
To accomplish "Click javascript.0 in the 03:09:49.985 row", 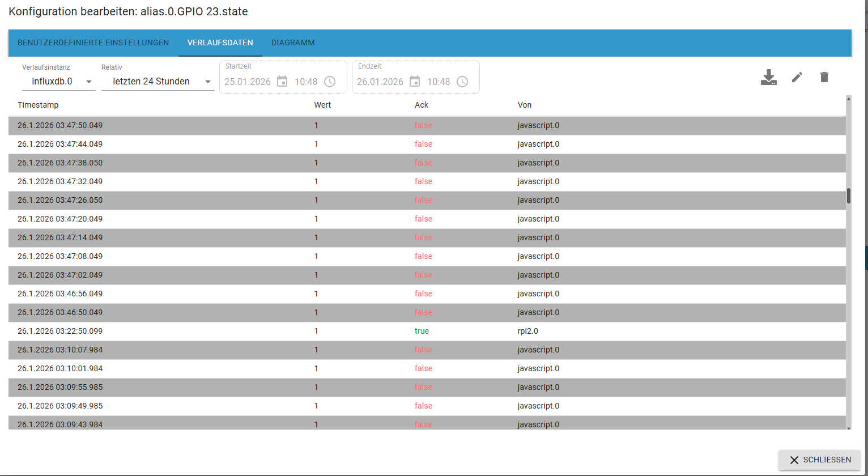I will 538,406.
